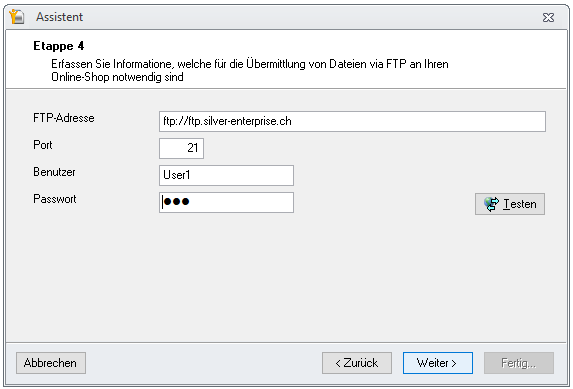The height and width of the screenshot is (389, 573).
Task: Click the Assistent wizard icon in title bar
Action: coord(17,17)
